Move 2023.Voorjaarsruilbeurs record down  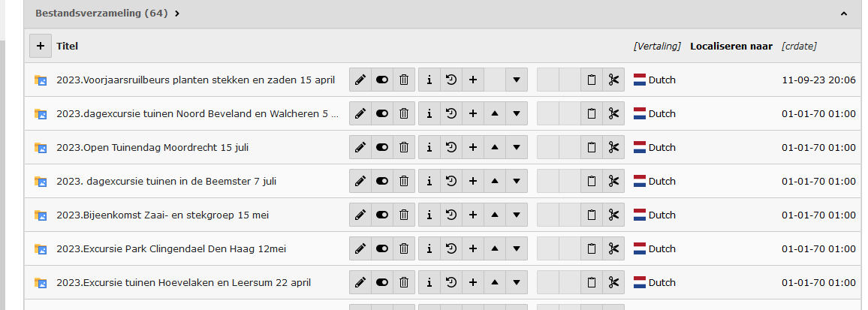[517, 80]
